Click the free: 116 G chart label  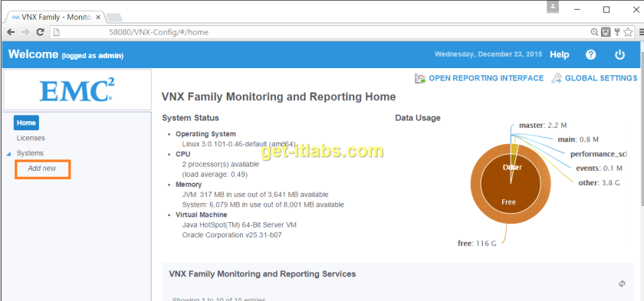pyautogui.click(x=477, y=244)
